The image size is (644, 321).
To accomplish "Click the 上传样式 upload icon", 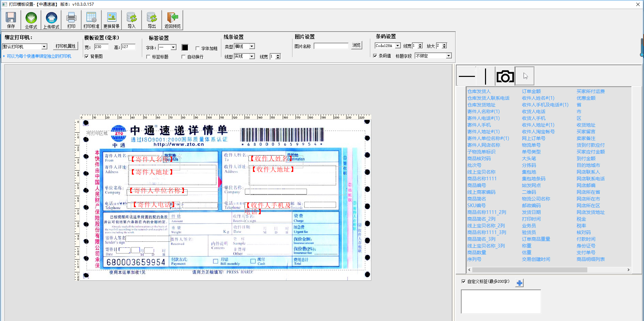I will click(51, 20).
